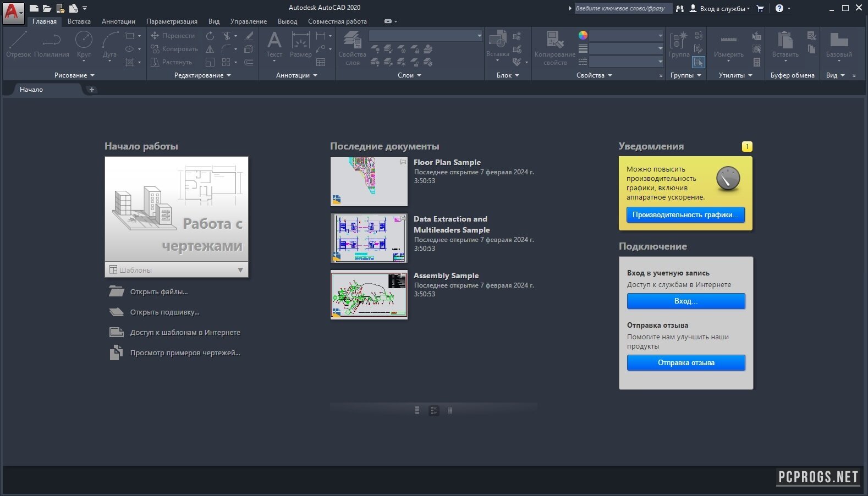Viewport: 868px width, 496px height.
Task: Click the Копирование свойств icon
Action: [x=554, y=47]
